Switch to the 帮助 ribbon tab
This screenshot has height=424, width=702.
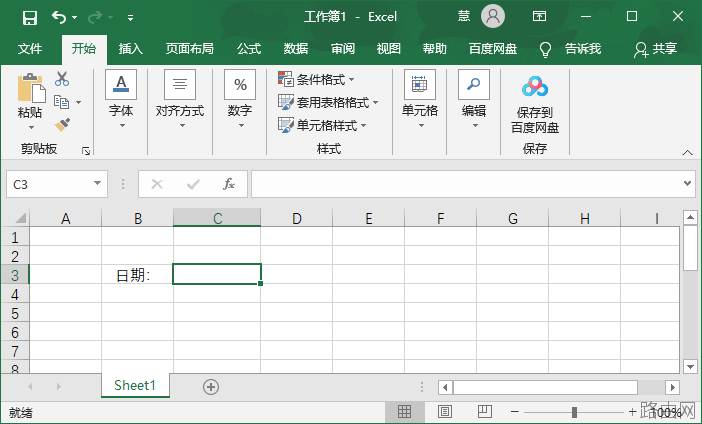(434, 48)
